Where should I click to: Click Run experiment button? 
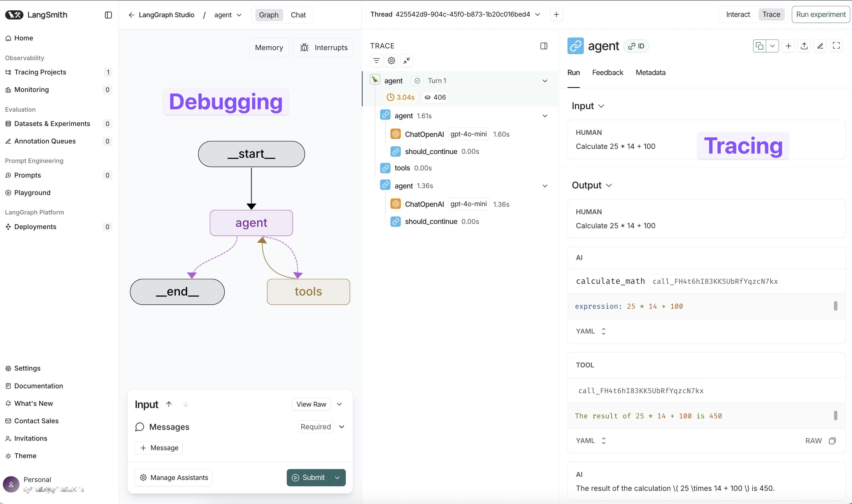[821, 14]
